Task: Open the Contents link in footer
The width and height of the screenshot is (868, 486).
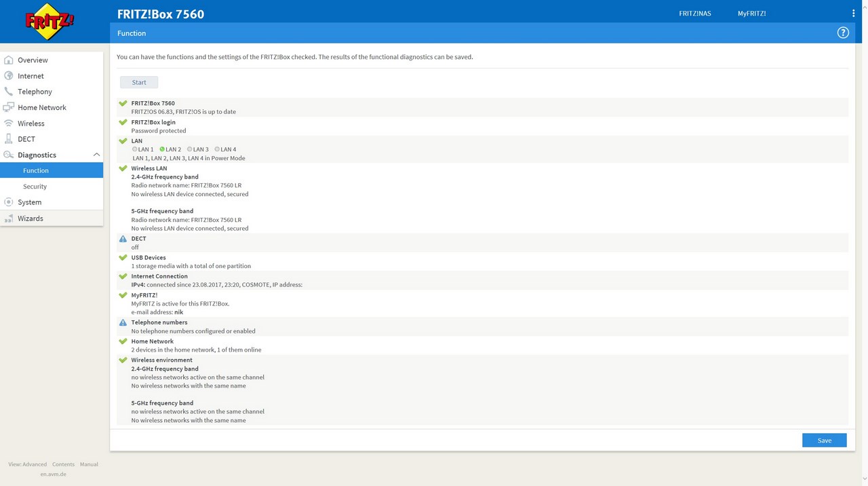Action: click(63, 464)
